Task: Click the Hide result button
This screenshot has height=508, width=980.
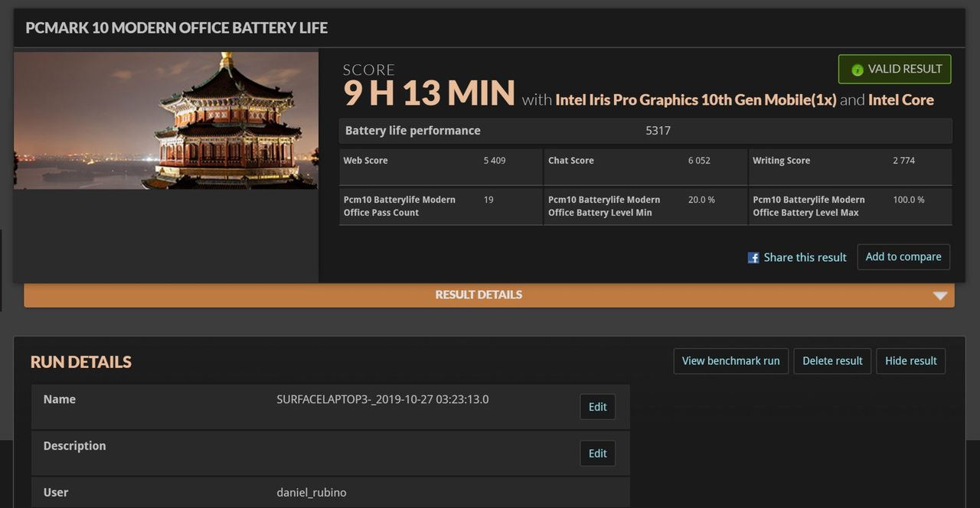Action: coord(911,361)
